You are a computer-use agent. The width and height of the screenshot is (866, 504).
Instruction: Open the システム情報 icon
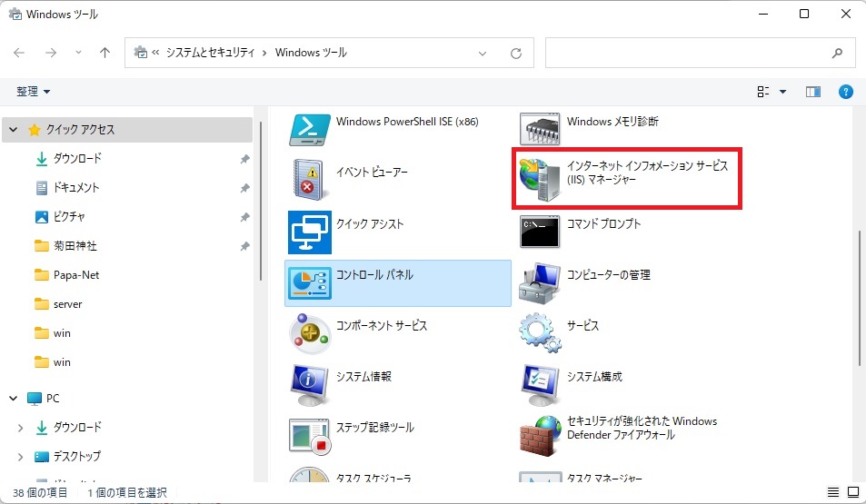click(x=310, y=385)
